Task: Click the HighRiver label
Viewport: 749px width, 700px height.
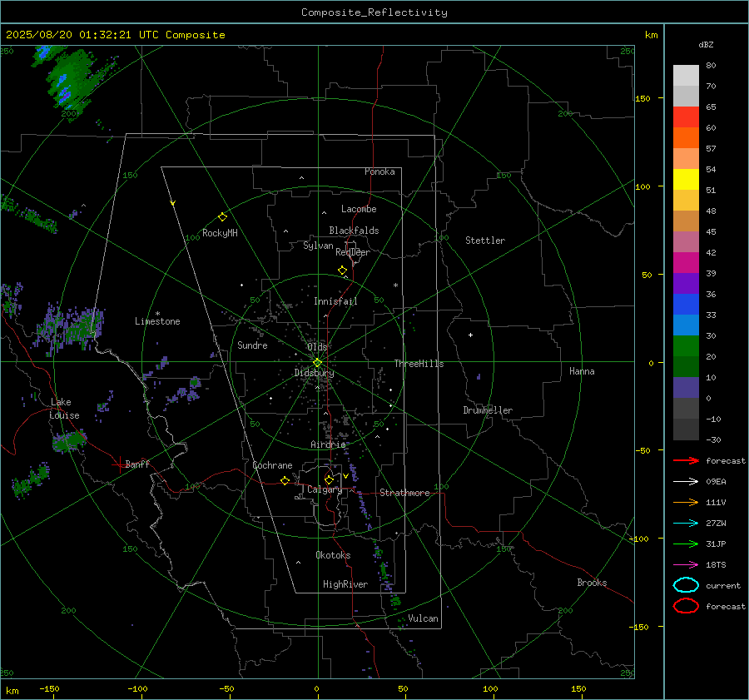Action: [x=345, y=584]
